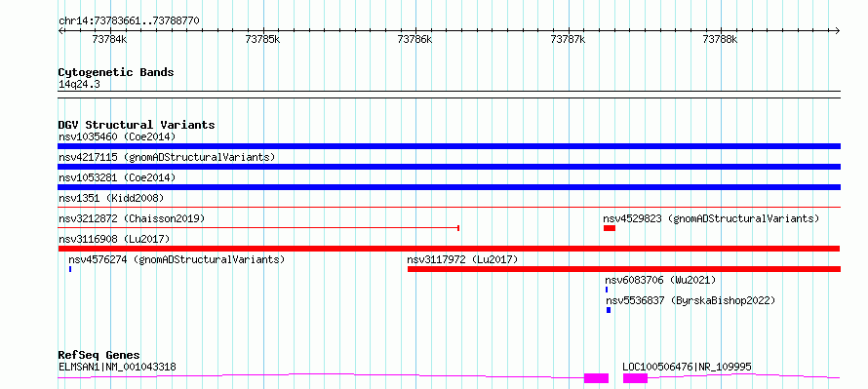The image size is (868, 389).
Task: Click the ELMSAN1|NM_001043318 gene label
Action: 117,367
